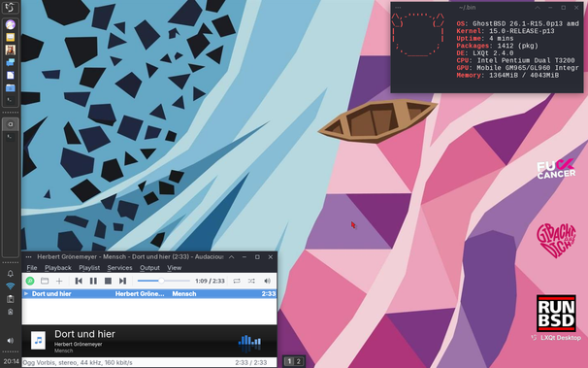The height and width of the screenshot is (368, 588).
Task: Click the large Dort und hier title in the info bar
Action: coord(84,334)
